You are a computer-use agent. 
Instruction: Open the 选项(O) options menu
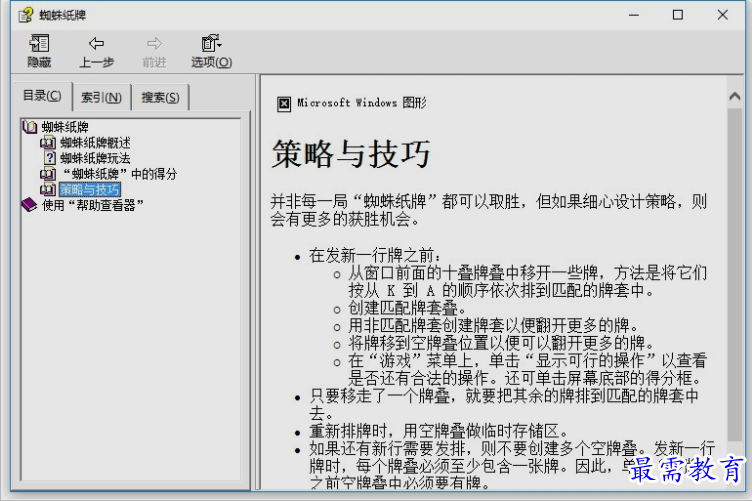point(211,51)
